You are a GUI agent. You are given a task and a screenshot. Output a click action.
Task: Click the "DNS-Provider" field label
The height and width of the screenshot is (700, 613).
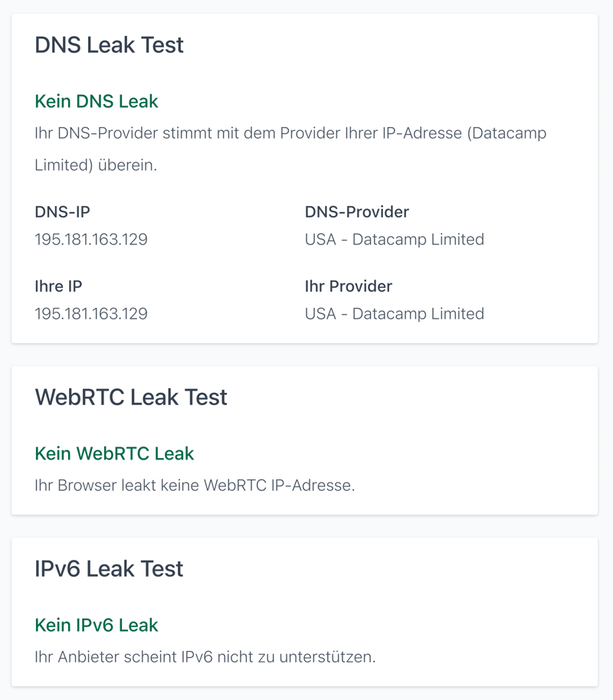click(357, 212)
